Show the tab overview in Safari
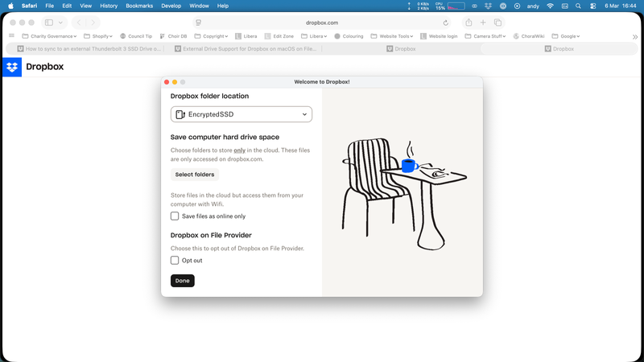 click(x=497, y=23)
